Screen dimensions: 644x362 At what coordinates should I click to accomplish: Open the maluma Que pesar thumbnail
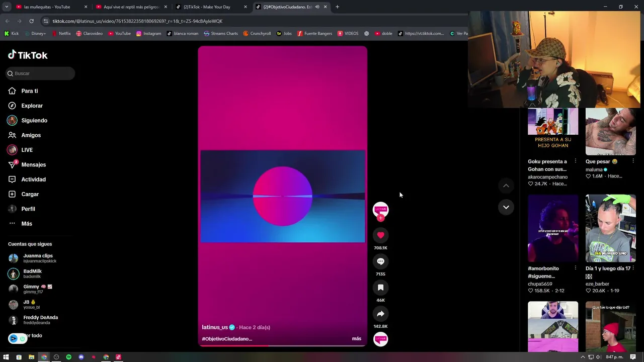[611, 132]
